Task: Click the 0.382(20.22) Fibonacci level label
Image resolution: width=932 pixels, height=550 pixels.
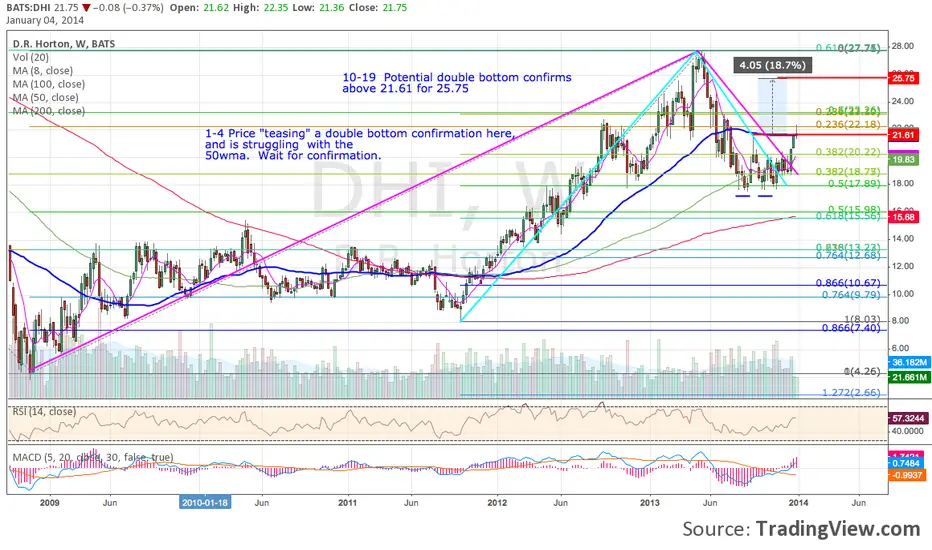Action: (x=848, y=152)
